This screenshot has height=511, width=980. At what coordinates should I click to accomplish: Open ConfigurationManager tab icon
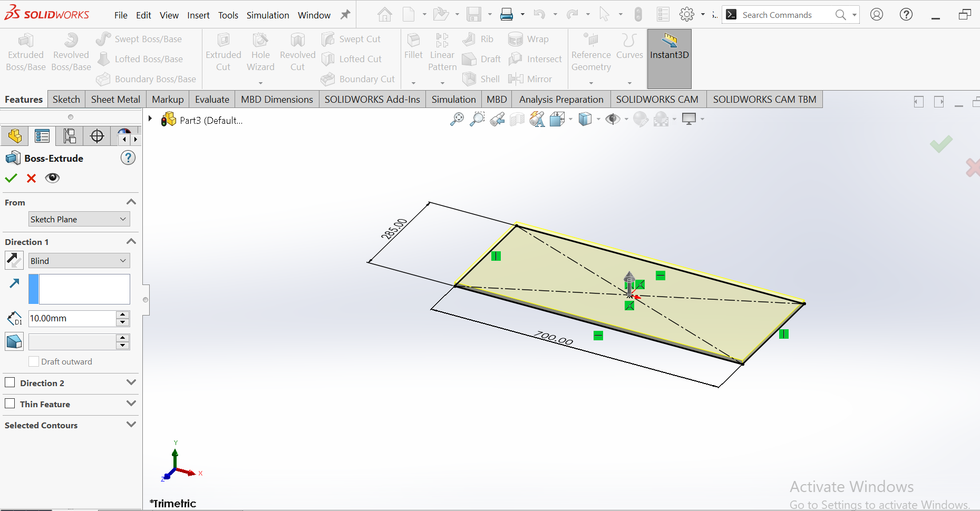pos(70,136)
